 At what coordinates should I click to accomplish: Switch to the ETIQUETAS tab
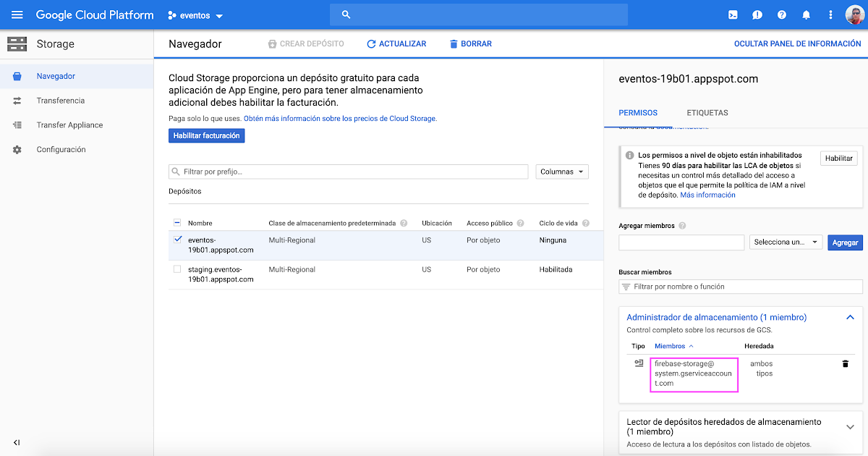pyautogui.click(x=707, y=113)
